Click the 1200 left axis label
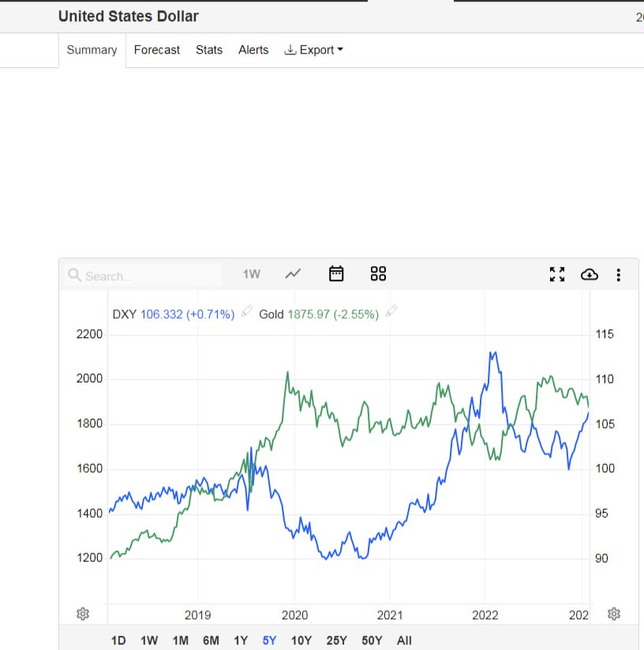This screenshot has height=650, width=644. pyautogui.click(x=89, y=558)
